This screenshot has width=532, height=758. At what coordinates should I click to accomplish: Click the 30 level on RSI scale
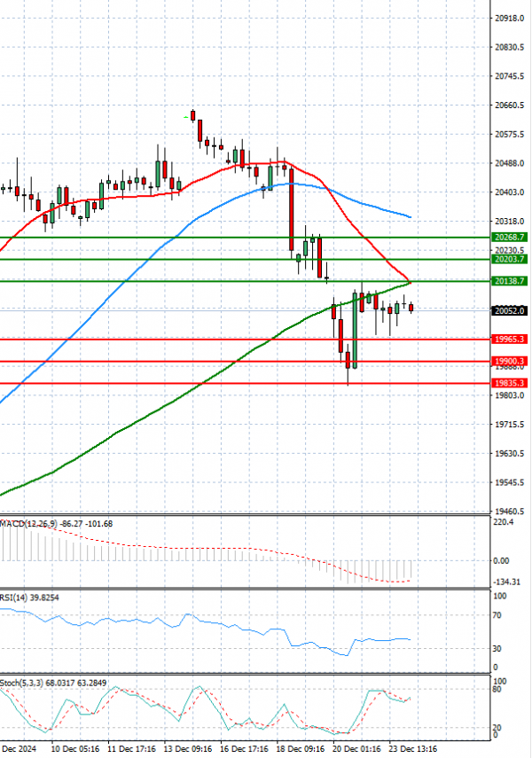click(x=497, y=649)
